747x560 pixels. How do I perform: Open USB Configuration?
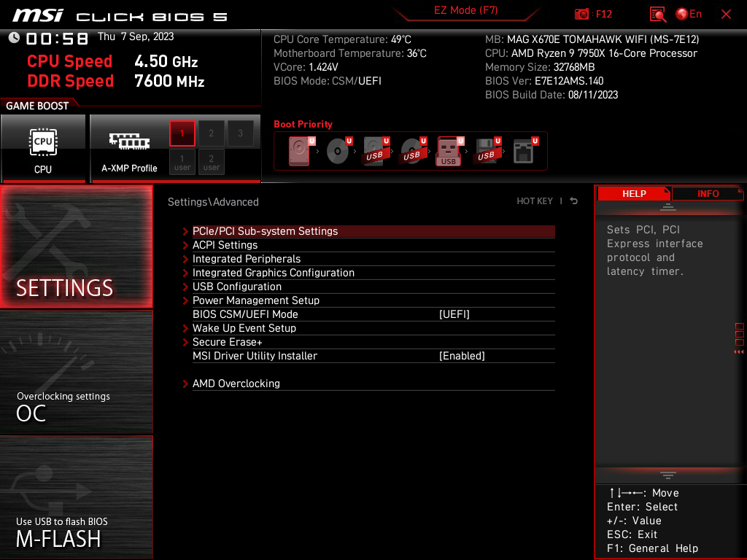[x=373, y=286]
